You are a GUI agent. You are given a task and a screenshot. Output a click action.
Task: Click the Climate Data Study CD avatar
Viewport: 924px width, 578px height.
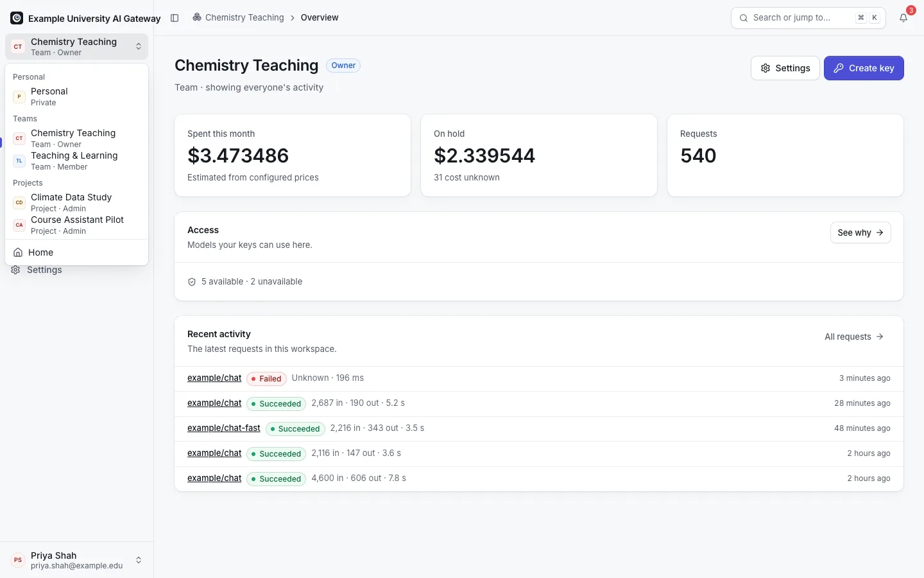(19, 203)
